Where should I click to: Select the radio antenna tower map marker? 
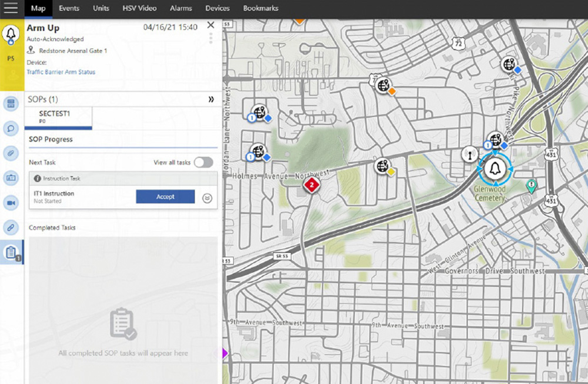pos(469,155)
